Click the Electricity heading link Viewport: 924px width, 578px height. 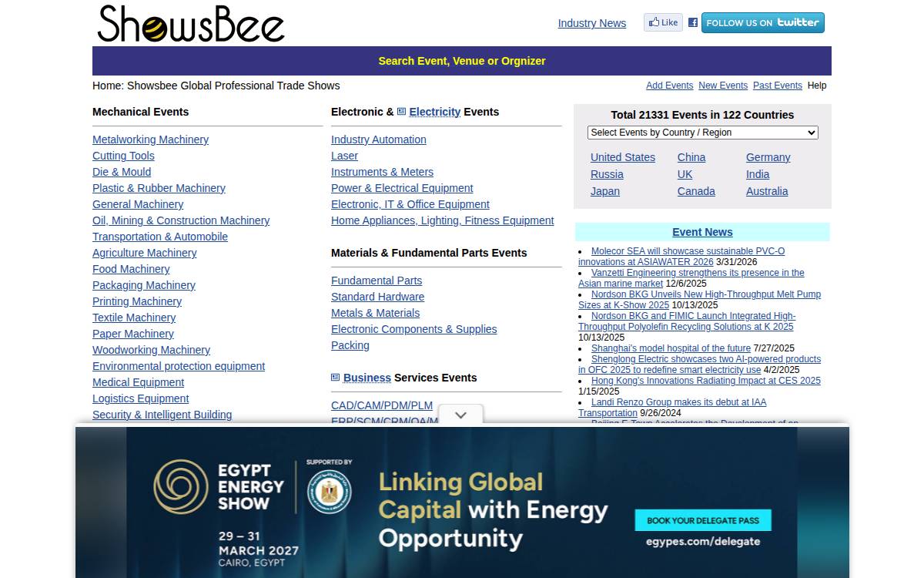click(434, 112)
